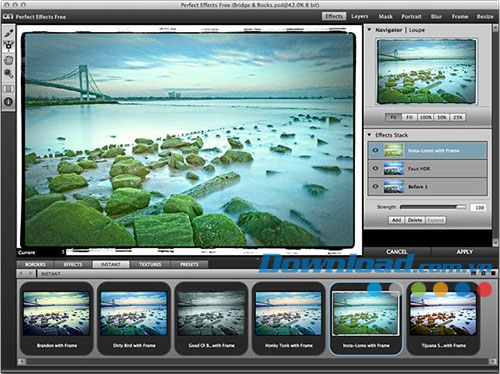Screen dimensions: 500x374
Task: Switch to the Loupe view
Action: pos(417,30)
